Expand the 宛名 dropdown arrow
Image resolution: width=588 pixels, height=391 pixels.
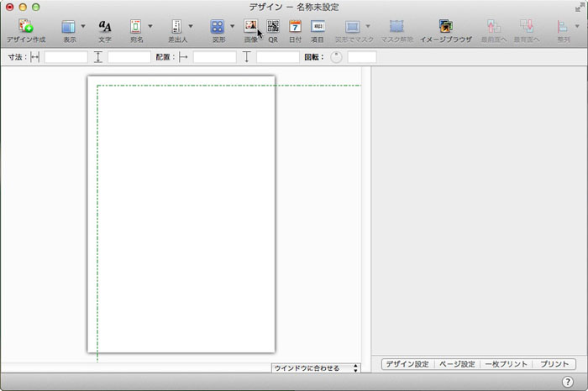(150, 27)
